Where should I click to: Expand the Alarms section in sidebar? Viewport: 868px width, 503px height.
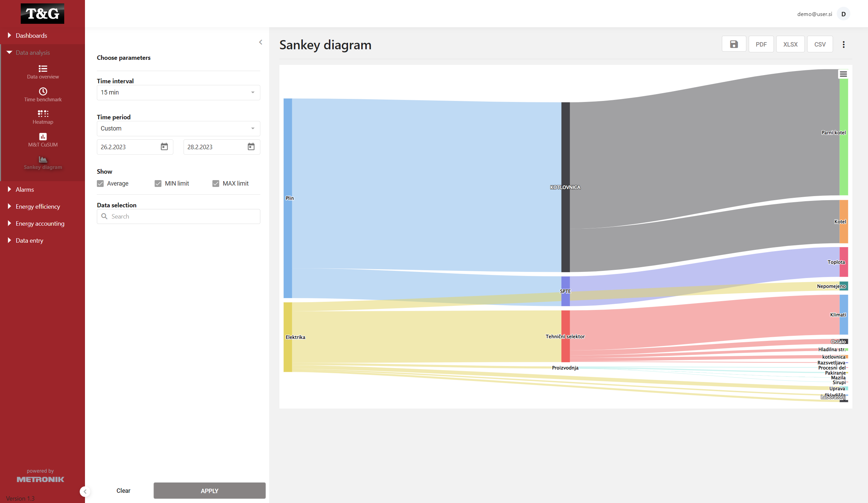(24, 189)
